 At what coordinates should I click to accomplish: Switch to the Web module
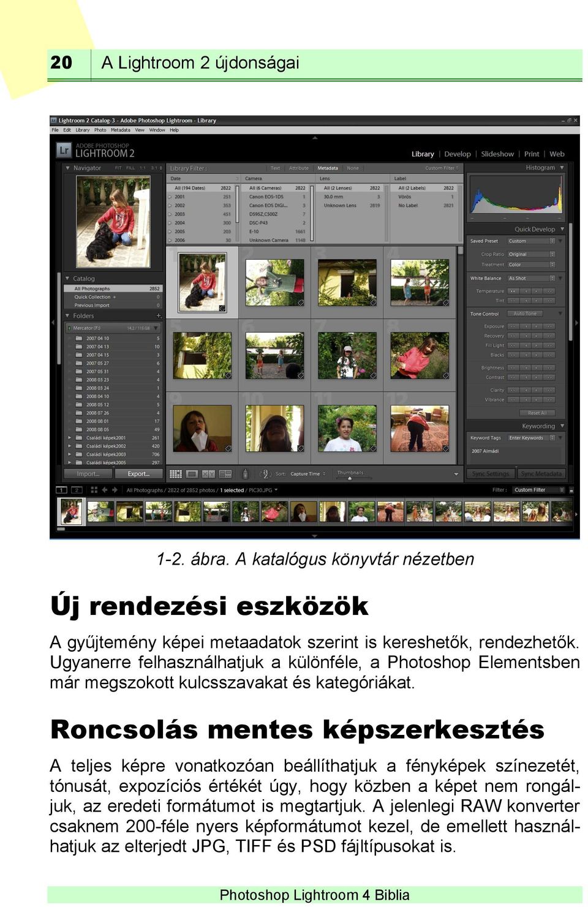557,154
